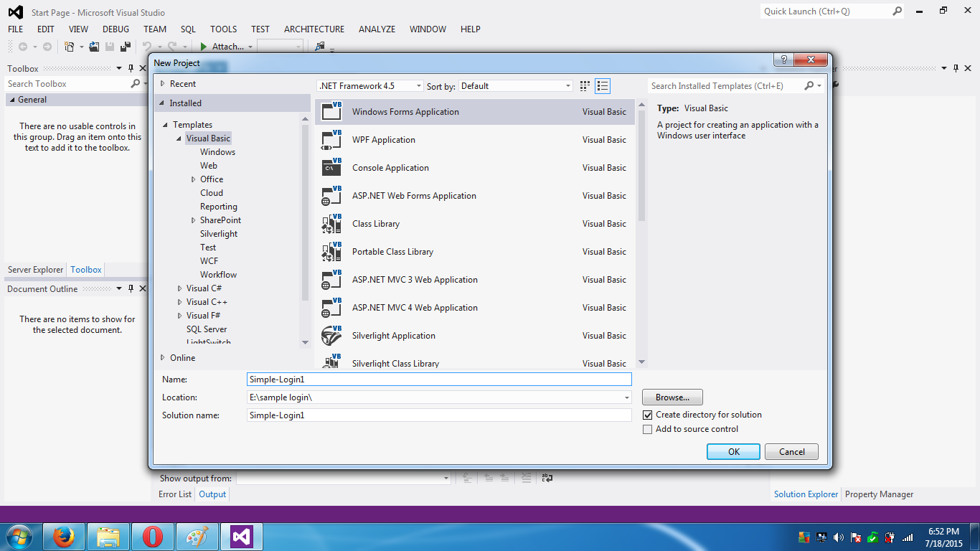The image size is (980, 551).
Task: Open Opera browser from the taskbar
Action: (152, 537)
